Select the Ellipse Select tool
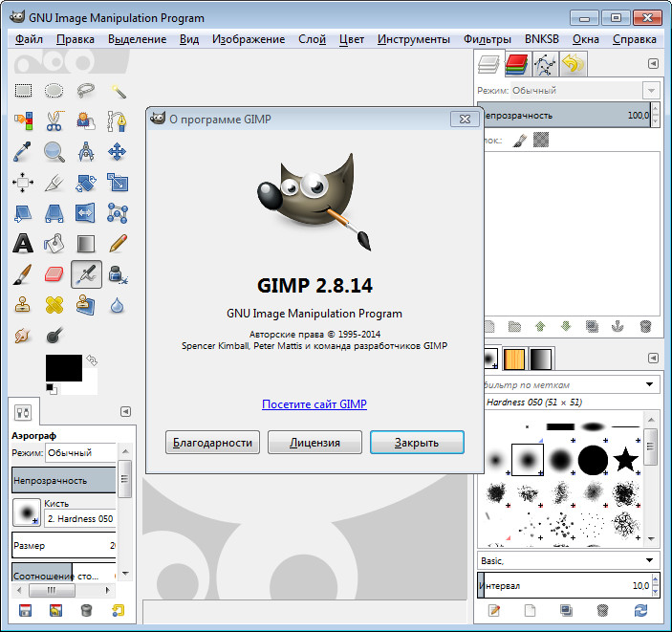Screen dimensions: 672x632 click(54, 91)
